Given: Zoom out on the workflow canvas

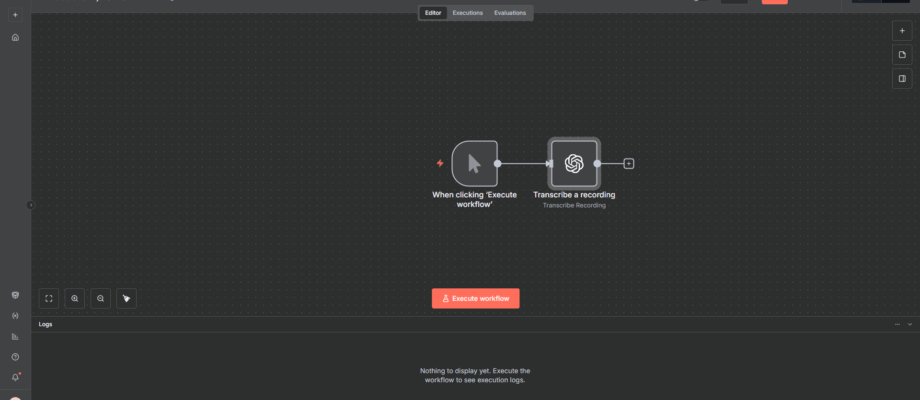Looking at the screenshot, I should (101, 298).
